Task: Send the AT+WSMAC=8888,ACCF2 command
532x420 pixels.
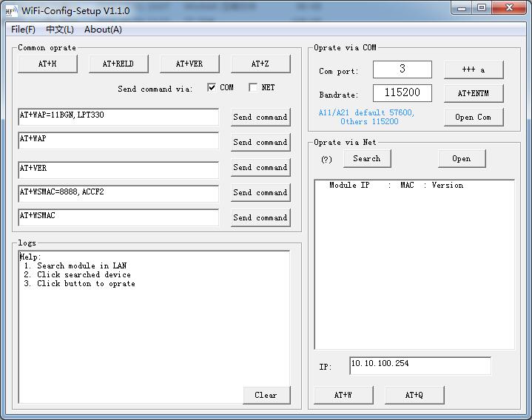Action: (x=260, y=193)
